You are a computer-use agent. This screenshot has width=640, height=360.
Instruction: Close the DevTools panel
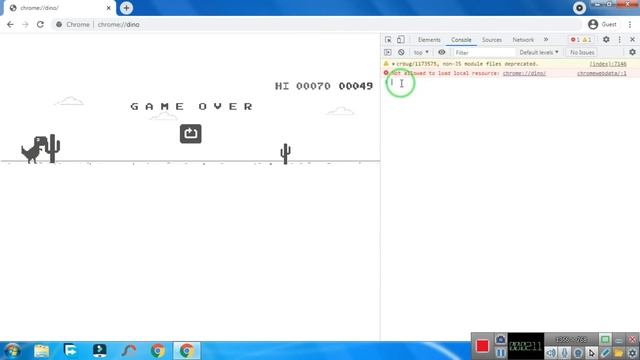point(632,40)
